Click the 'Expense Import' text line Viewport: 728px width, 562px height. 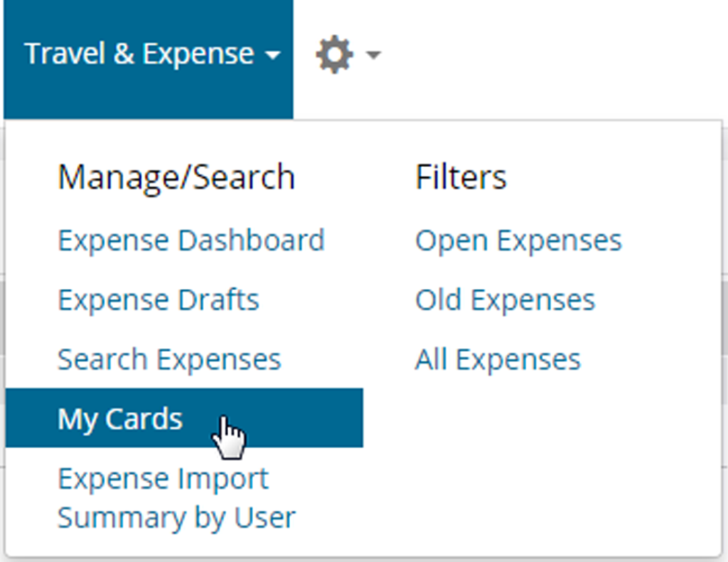[163, 478]
